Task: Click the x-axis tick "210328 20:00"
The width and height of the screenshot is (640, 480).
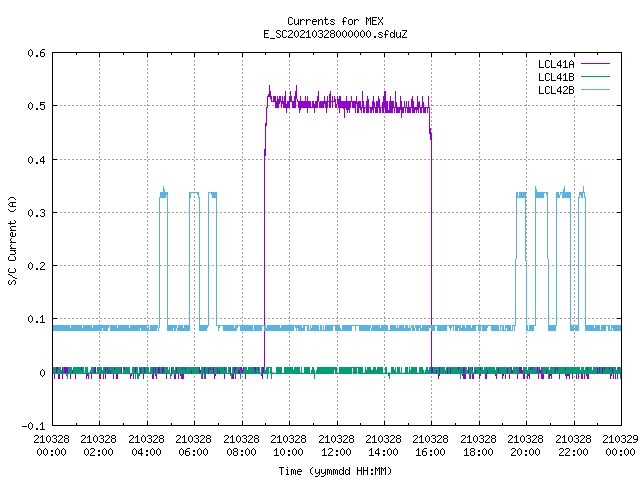Action: pos(525,446)
